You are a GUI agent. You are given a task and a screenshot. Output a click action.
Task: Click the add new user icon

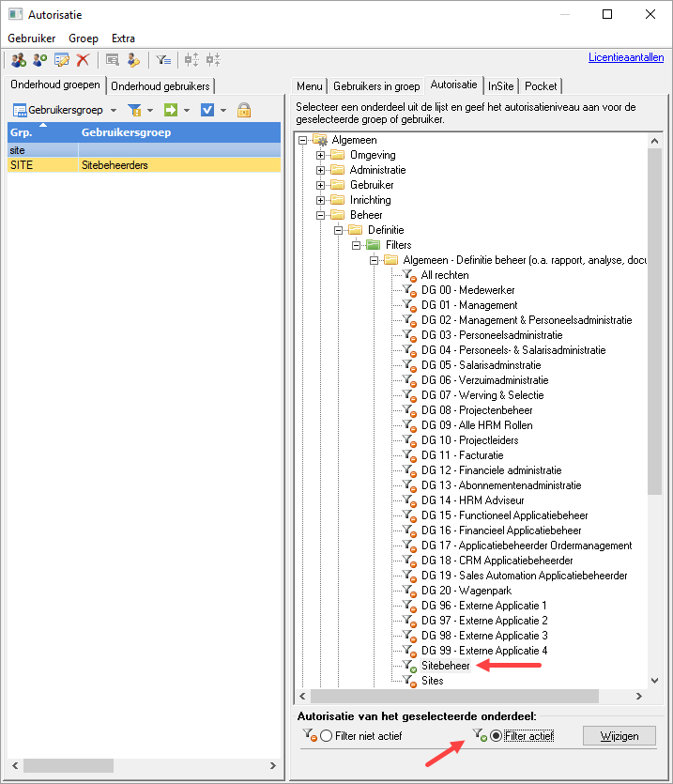(x=40, y=60)
